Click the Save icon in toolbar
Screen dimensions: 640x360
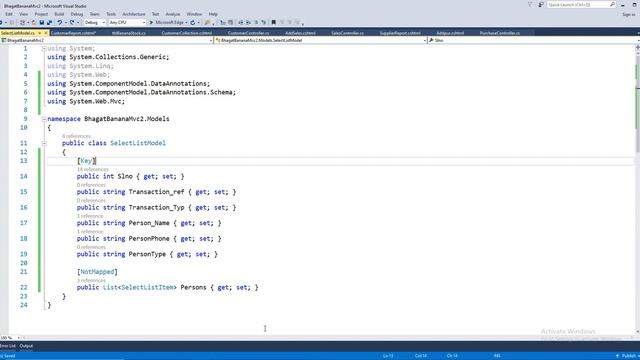[x=42, y=22]
